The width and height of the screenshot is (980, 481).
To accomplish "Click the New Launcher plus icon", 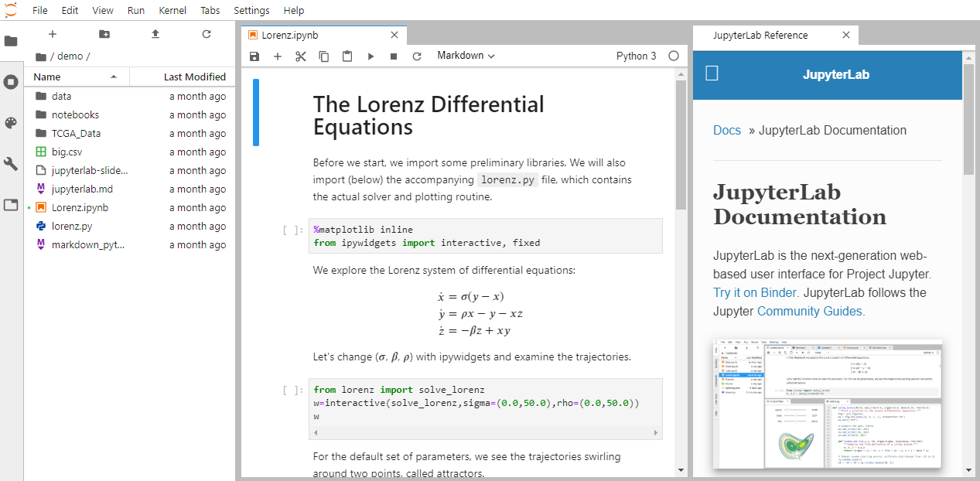I will (x=53, y=34).
